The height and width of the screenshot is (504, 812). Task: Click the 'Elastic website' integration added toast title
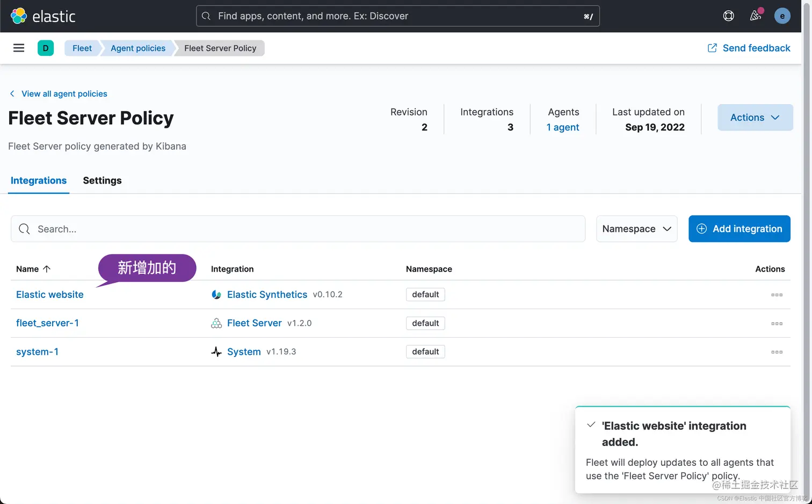click(674, 434)
